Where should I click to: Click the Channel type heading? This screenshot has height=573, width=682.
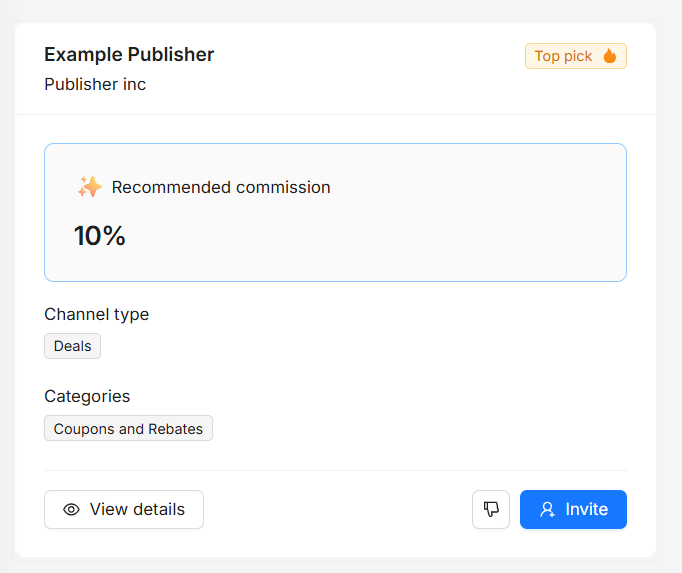tap(97, 315)
